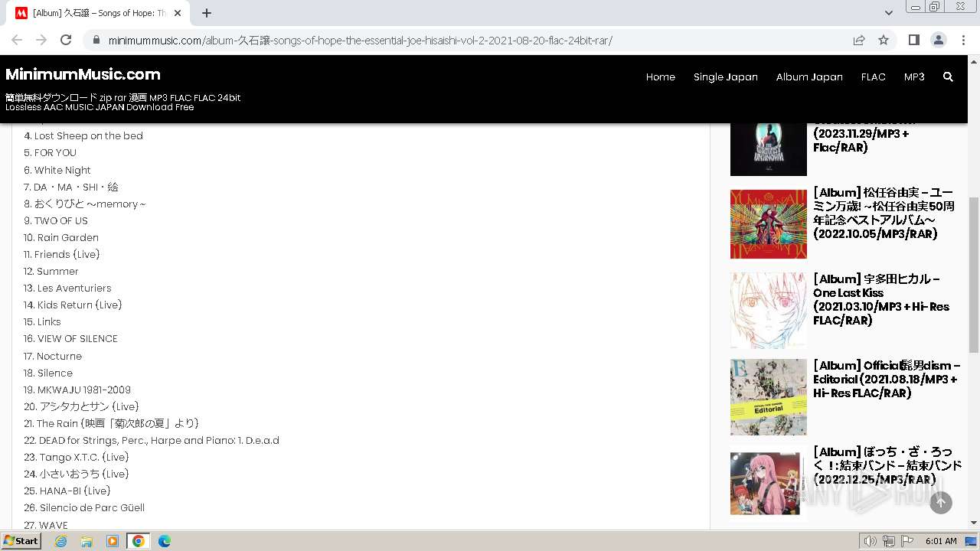This screenshot has width=980, height=551.
Task: Click track '25. HANA-BI (Live)'
Action: coord(67,491)
